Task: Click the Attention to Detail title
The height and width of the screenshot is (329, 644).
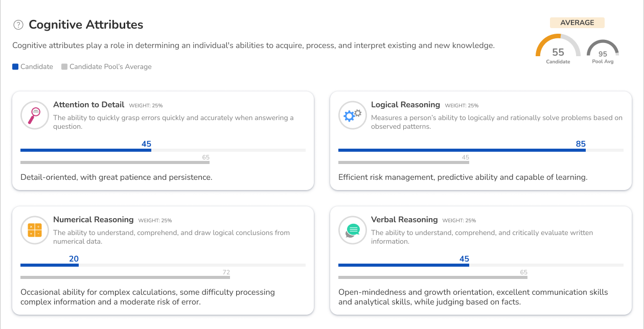Action: tap(88, 105)
